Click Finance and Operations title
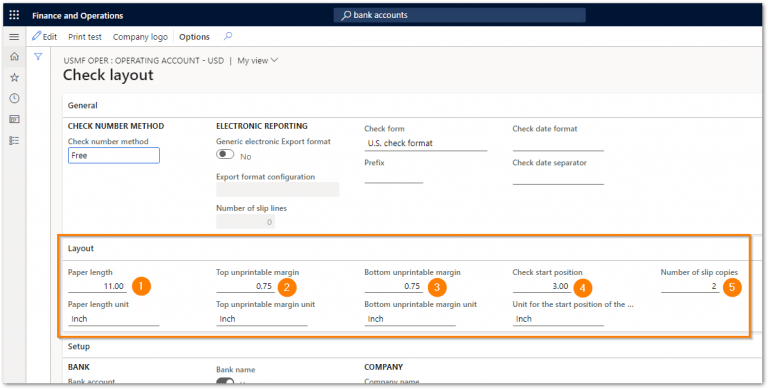 click(77, 16)
